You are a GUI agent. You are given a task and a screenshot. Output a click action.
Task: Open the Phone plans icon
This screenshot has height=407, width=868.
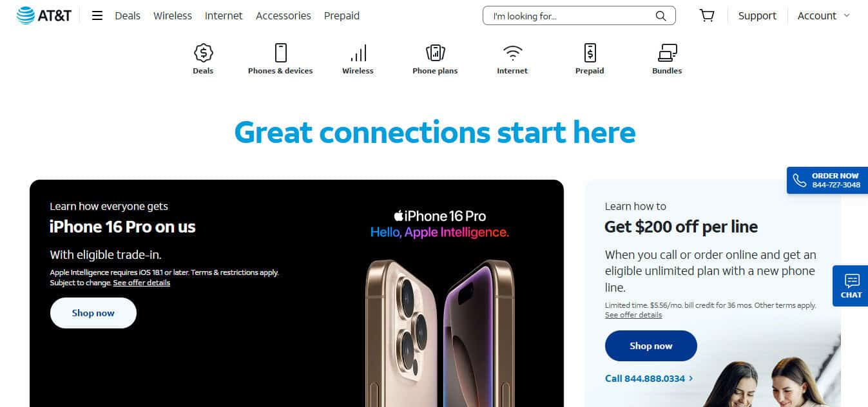[435, 53]
